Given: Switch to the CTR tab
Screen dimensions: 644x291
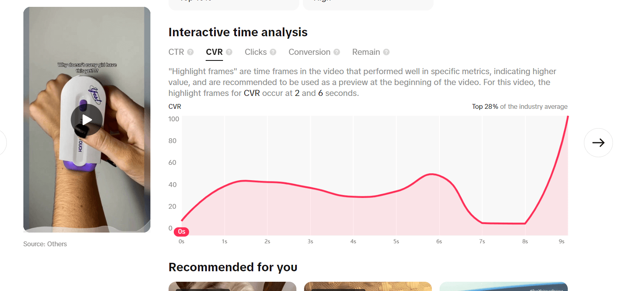Looking at the screenshot, I should click(176, 52).
